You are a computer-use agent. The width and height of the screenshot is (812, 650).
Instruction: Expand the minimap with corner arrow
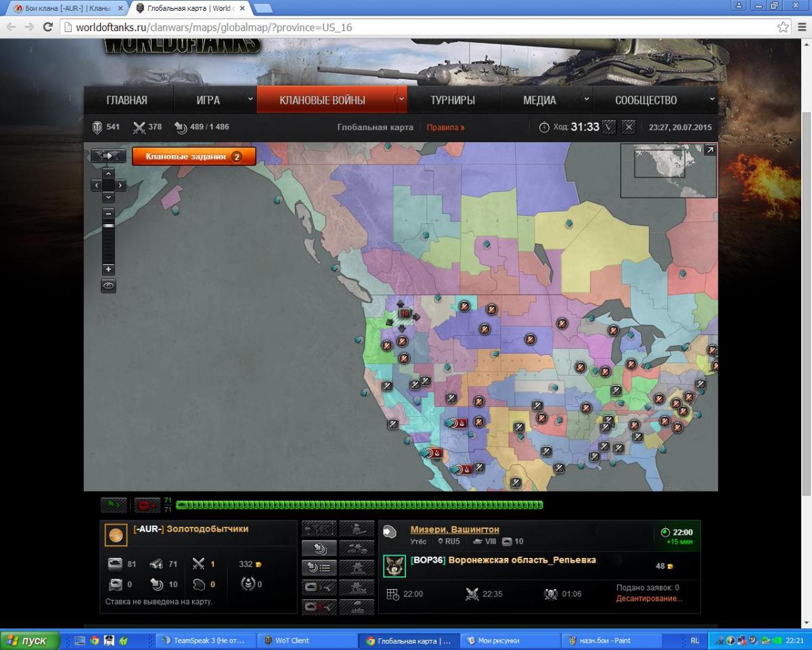pyautogui.click(x=709, y=150)
